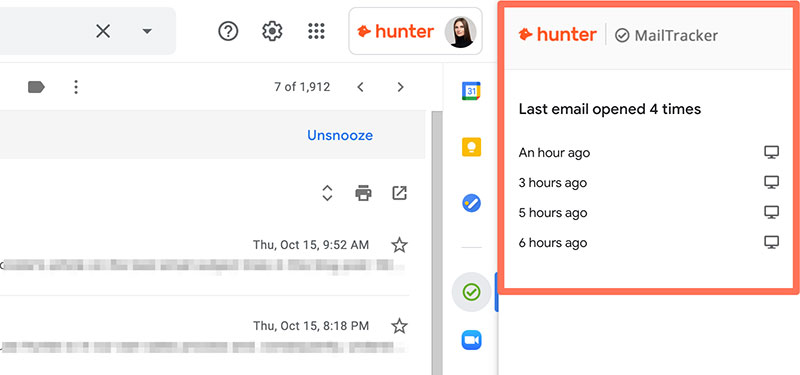The image size is (800, 375).
Task: Open Gmail support help icon
Action: tap(228, 32)
